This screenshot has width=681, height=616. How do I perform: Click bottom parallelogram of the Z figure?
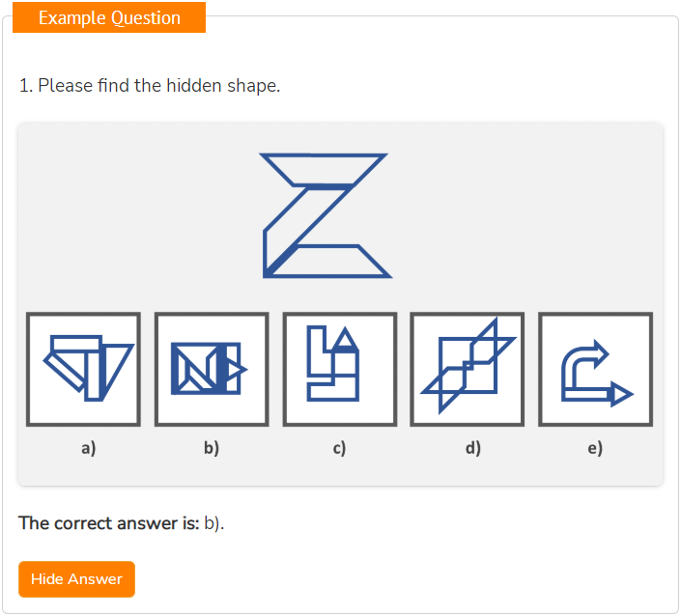coord(330,262)
